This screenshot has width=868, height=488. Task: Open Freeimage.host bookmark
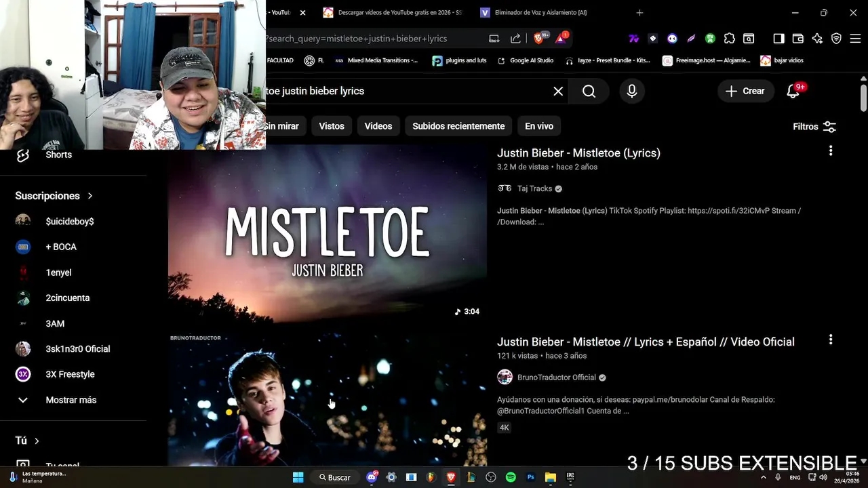pyautogui.click(x=707, y=60)
